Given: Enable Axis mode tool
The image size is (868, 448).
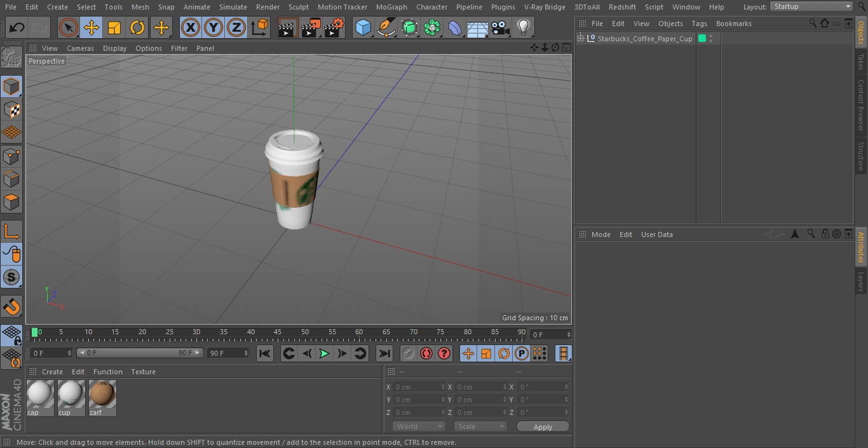Looking at the screenshot, I should click(11, 231).
